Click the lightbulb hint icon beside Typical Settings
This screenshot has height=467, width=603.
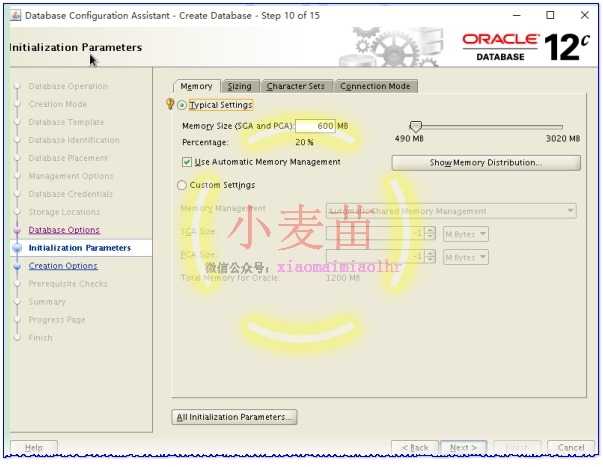[x=170, y=103]
